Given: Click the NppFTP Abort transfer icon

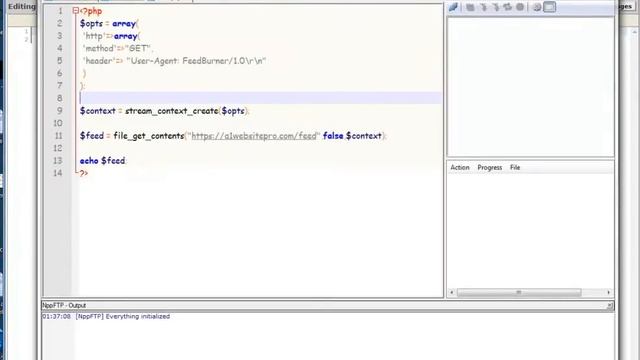Looking at the screenshot, I should coord(520,7).
